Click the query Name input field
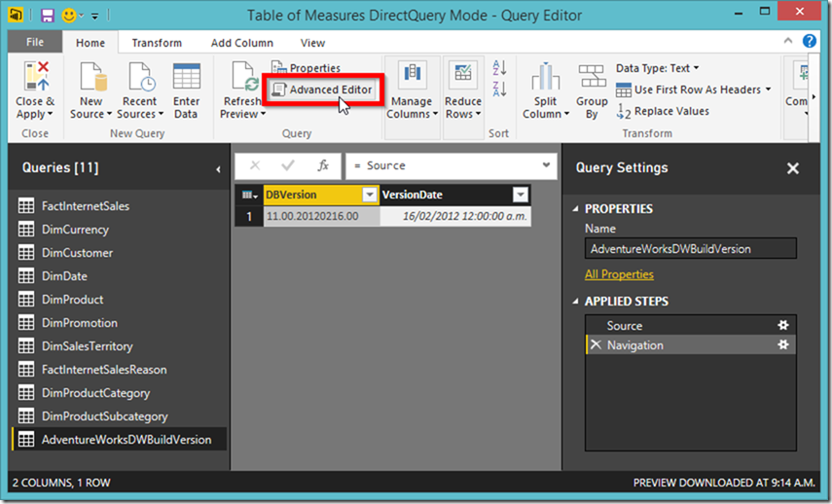The image size is (832, 504). pos(690,248)
